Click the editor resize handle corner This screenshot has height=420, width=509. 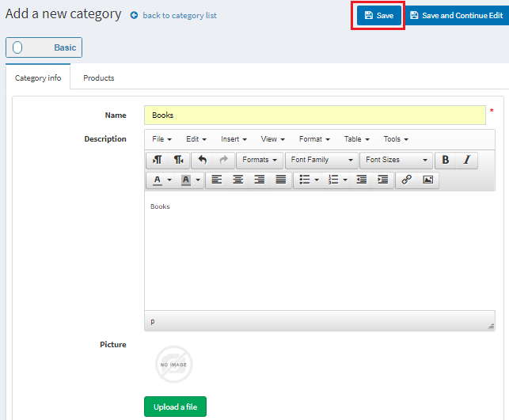coord(491,326)
